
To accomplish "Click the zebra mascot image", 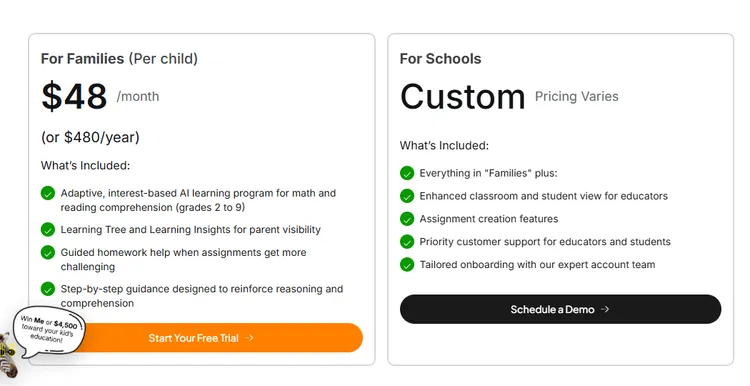I will point(7,355).
